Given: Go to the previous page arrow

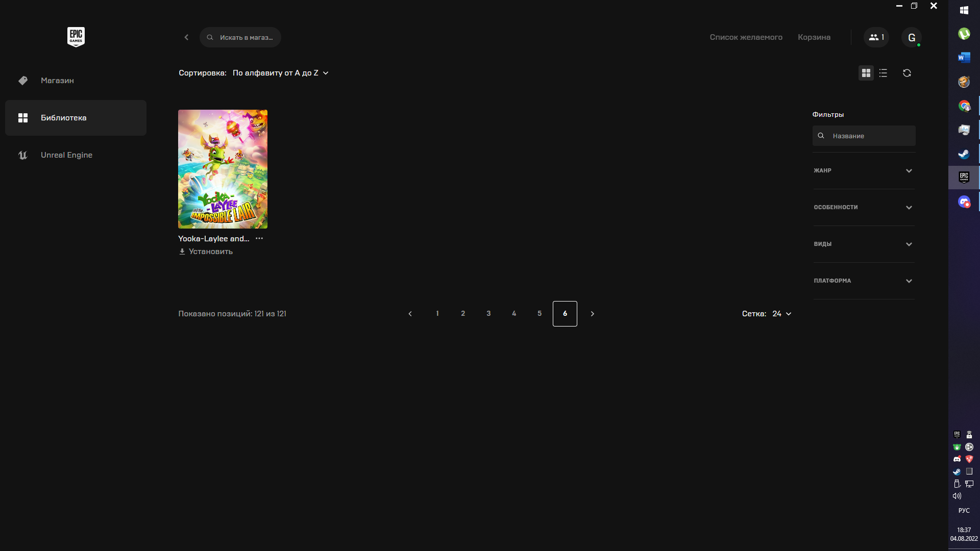Looking at the screenshot, I should point(410,314).
